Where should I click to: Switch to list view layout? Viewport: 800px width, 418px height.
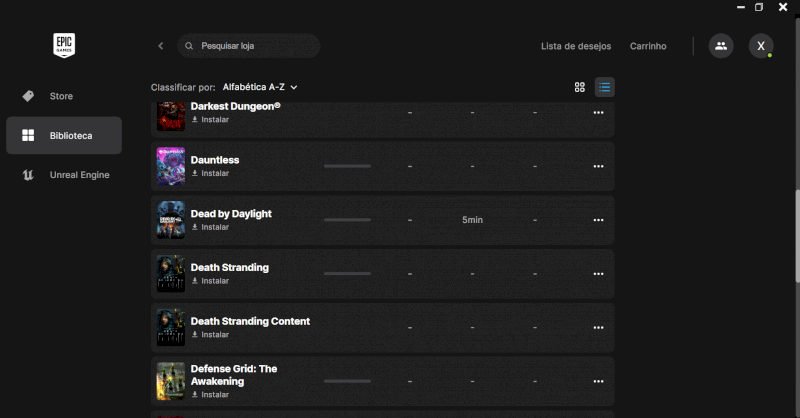click(604, 87)
